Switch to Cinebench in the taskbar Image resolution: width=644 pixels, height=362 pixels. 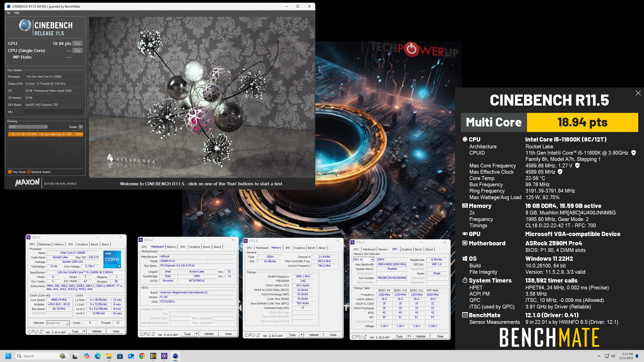coord(175,356)
